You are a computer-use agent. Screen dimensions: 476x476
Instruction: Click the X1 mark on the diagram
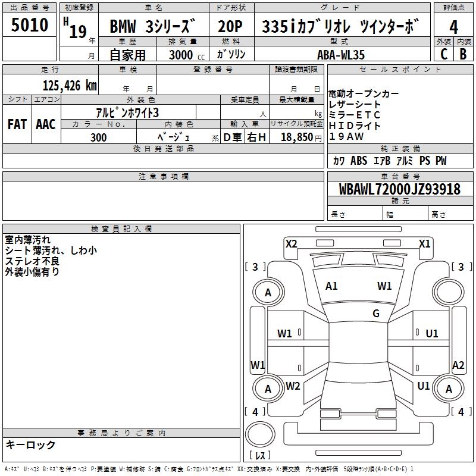424,244
